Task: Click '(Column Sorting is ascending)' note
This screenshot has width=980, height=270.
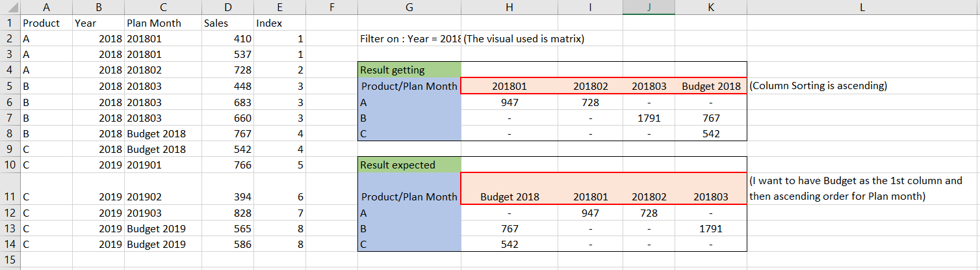Action: pyautogui.click(x=818, y=86)
